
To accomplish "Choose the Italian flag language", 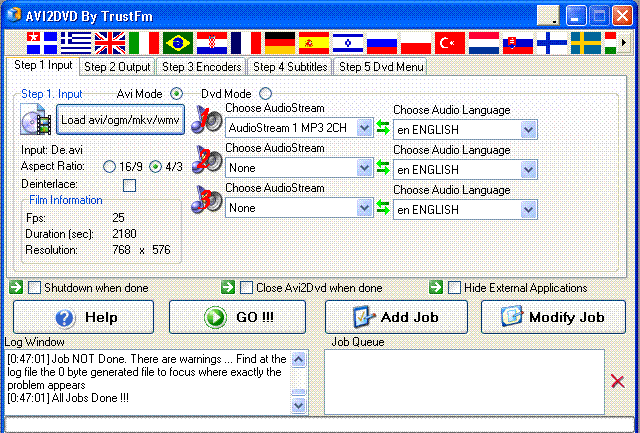I will 144,43.
